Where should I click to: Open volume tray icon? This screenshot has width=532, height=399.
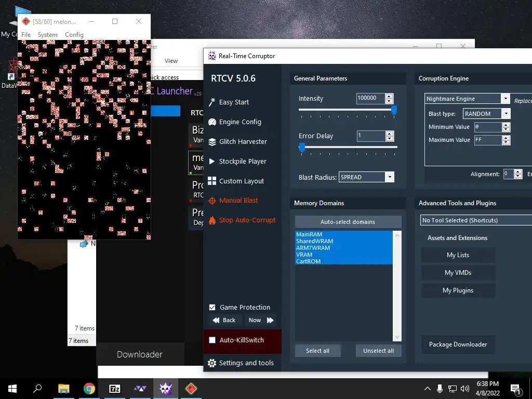point(465,389)
